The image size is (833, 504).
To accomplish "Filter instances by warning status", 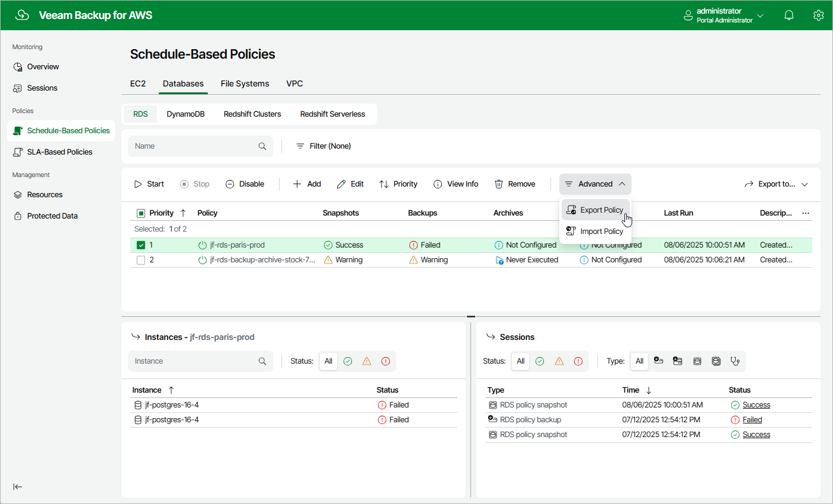I will tap(367, 361).
